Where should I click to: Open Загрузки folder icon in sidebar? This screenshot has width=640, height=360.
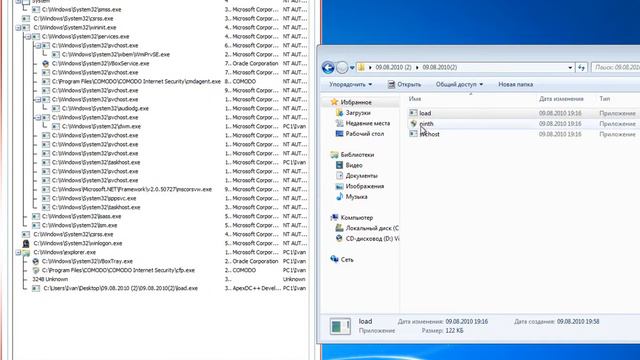point(339,113)
